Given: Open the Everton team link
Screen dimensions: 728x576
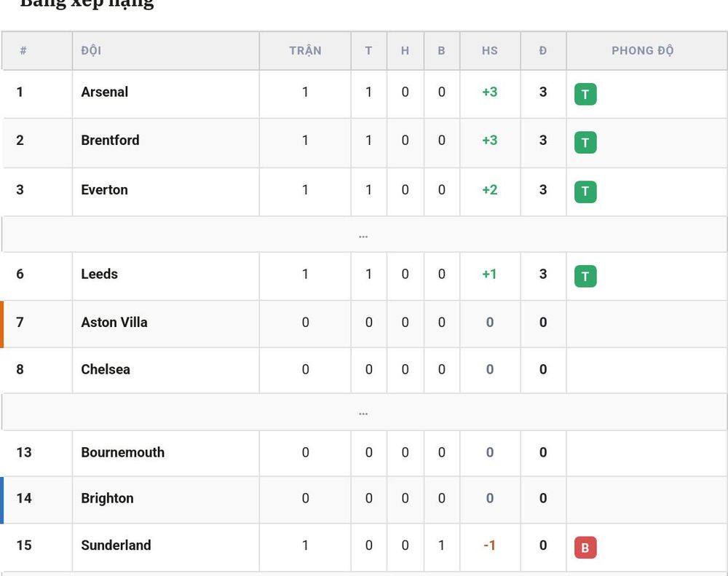Looking at the screenshot, I should click(x=104, y=190).
